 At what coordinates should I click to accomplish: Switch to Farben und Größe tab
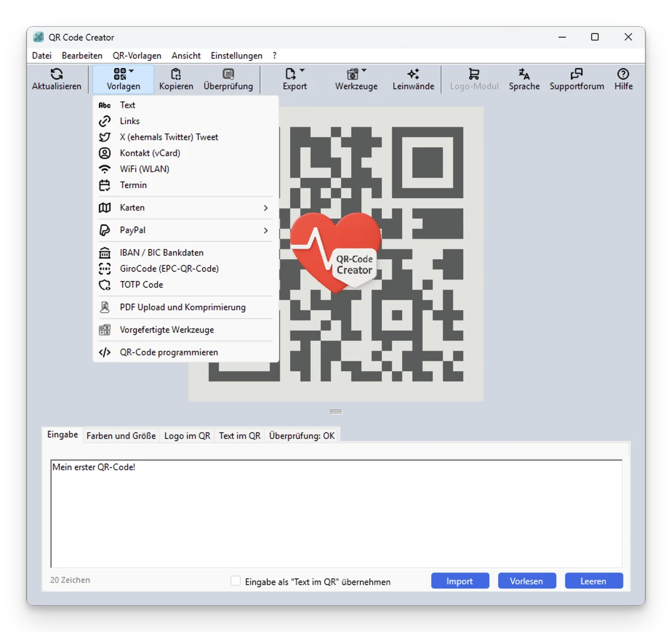click(121, 436)
